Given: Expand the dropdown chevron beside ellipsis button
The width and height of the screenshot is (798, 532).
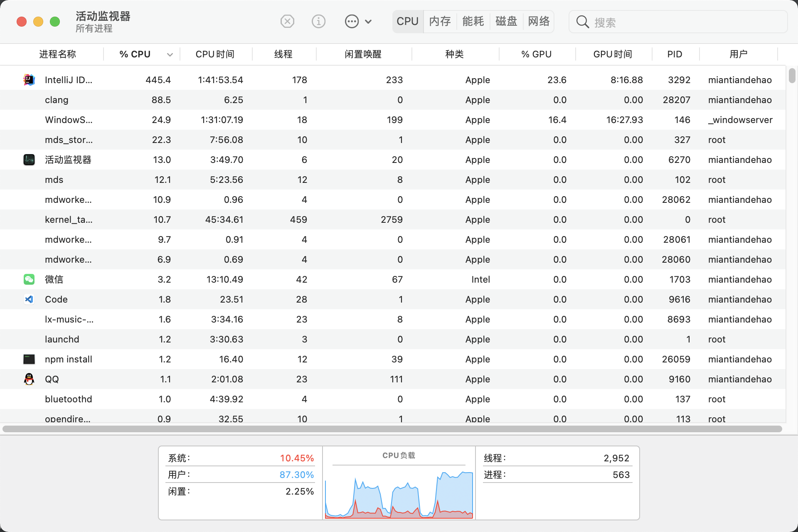Looking at the screenshot, I should click(368, 22).
